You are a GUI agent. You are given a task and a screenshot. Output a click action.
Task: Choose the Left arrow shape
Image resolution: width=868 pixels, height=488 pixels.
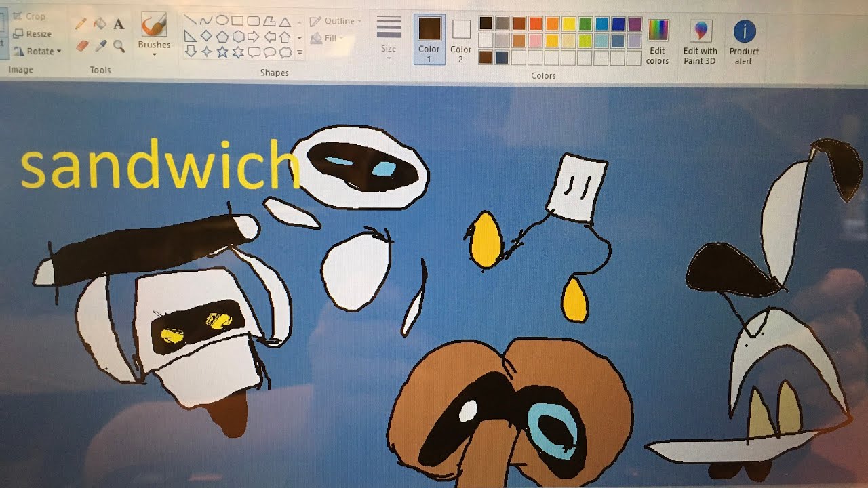(x=269, y=37)
